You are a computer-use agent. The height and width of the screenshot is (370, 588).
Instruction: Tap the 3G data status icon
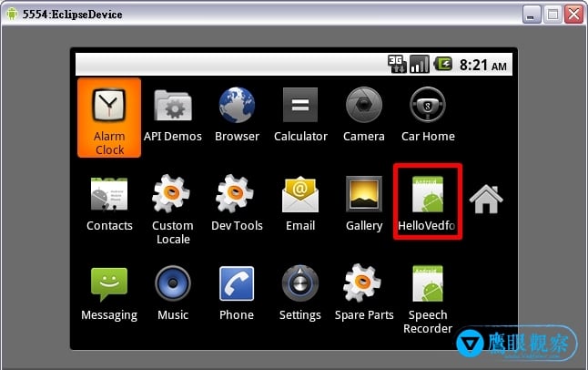click(x=397, y=64)
